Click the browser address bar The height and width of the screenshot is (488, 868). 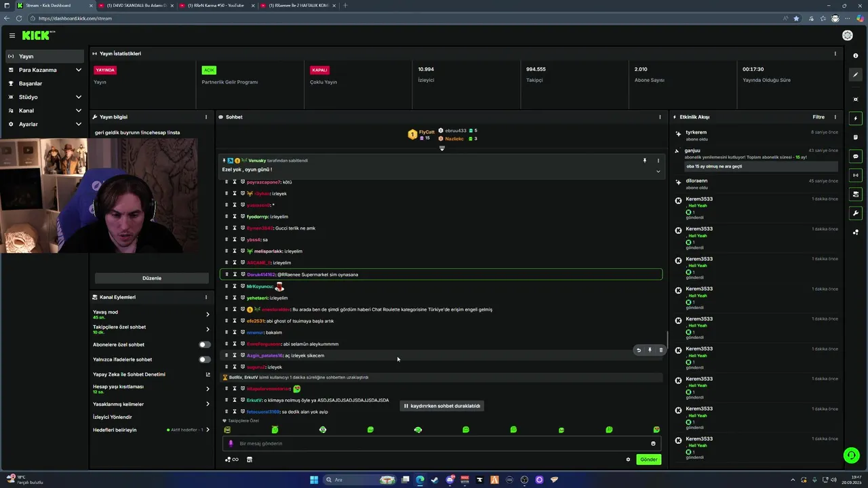pos(407,18)
